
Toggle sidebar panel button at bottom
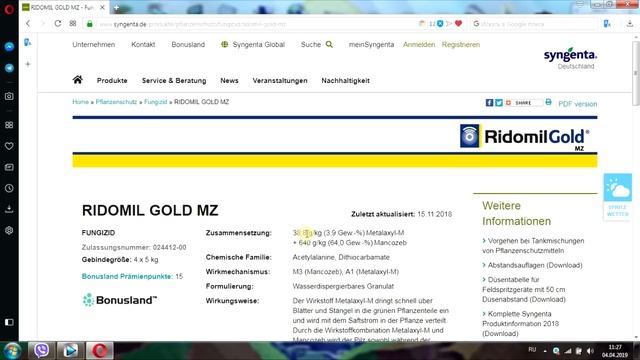(9, 322)
